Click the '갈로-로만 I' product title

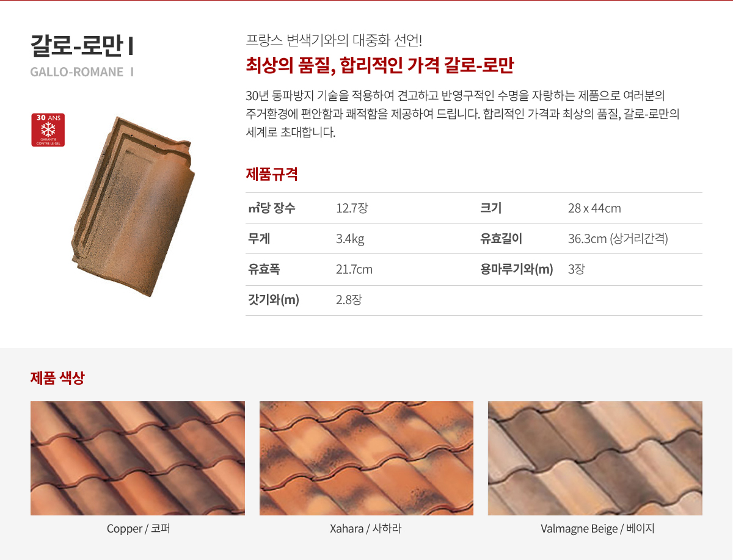coord(82,45)
